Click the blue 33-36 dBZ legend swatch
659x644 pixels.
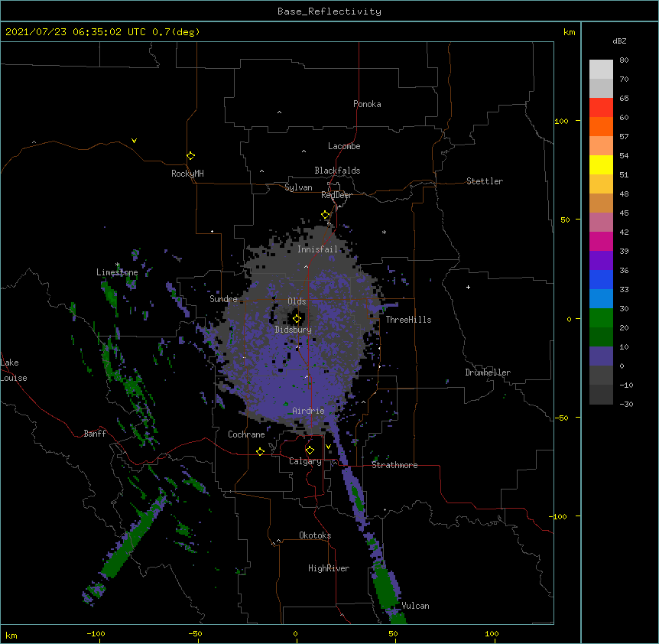(601, 279)
